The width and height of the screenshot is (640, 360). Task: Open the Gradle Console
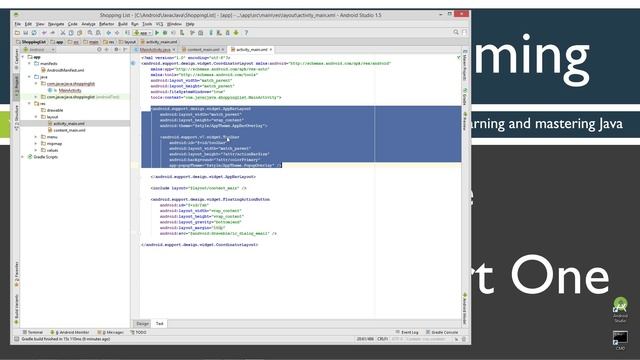442,332
